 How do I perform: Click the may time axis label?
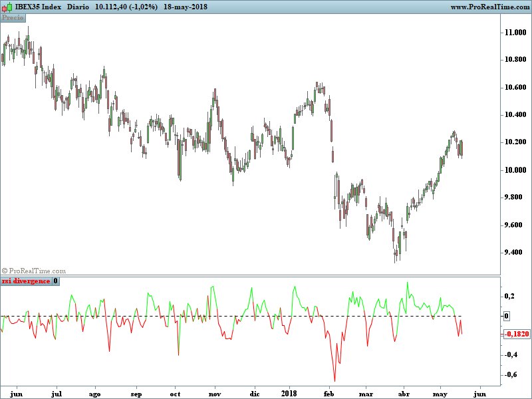[440, 394]
